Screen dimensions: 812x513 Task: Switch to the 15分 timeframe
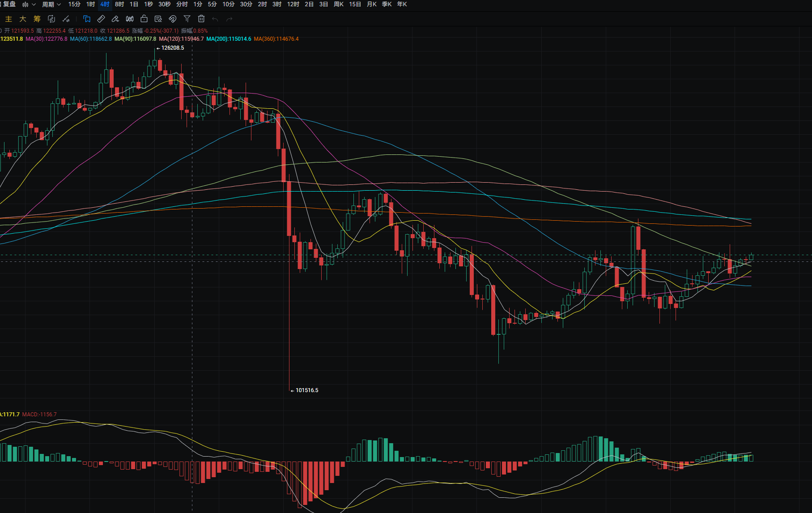click(x=74, y=4)
